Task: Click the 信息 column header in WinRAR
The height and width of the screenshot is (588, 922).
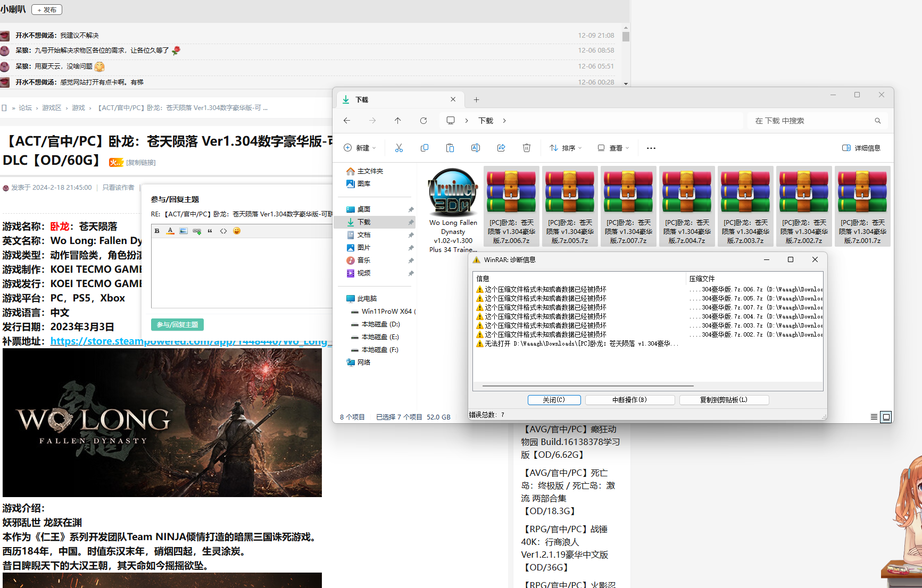Action: [580, 279]
